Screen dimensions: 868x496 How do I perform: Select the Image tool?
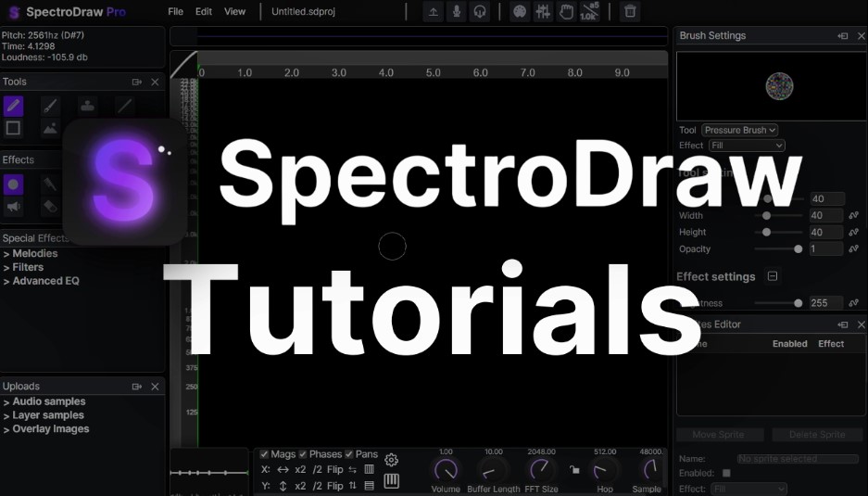pyautogui.click(x=50, y=128)
